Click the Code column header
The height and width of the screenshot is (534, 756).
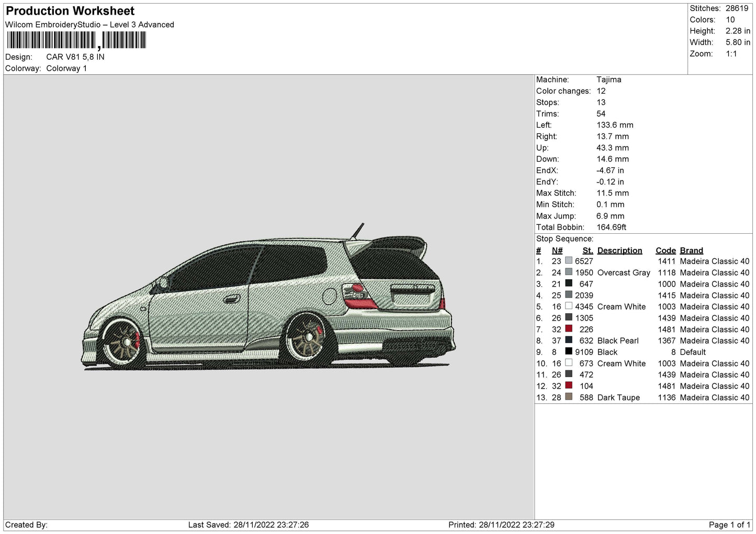coord(665,251)
